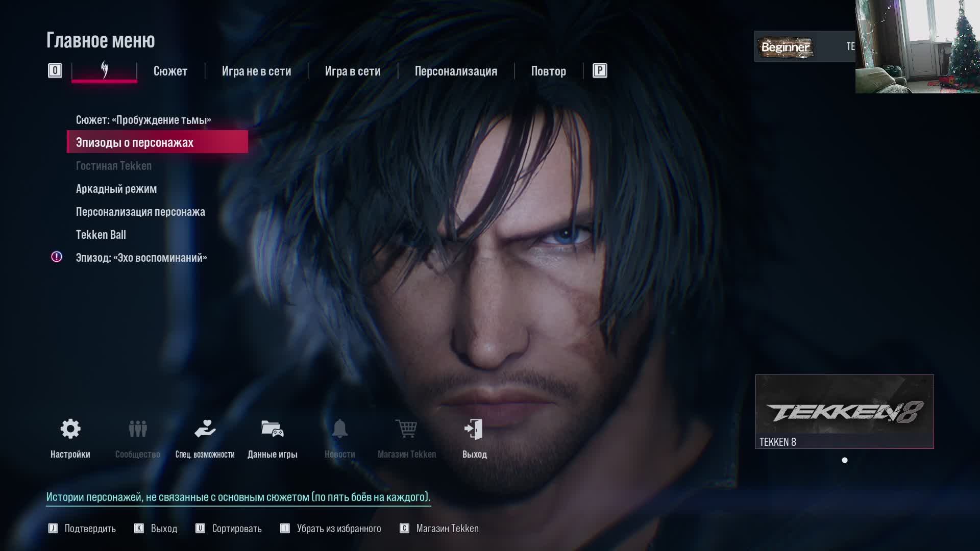
Task: Click the TEKKEN 8 caption under banner
Action: (778, 442)
